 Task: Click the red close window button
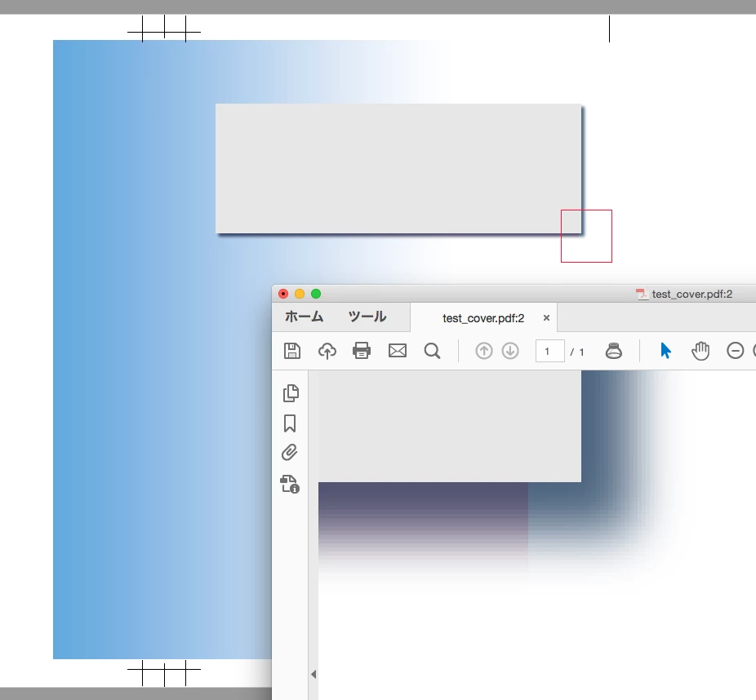pos(283,294)
